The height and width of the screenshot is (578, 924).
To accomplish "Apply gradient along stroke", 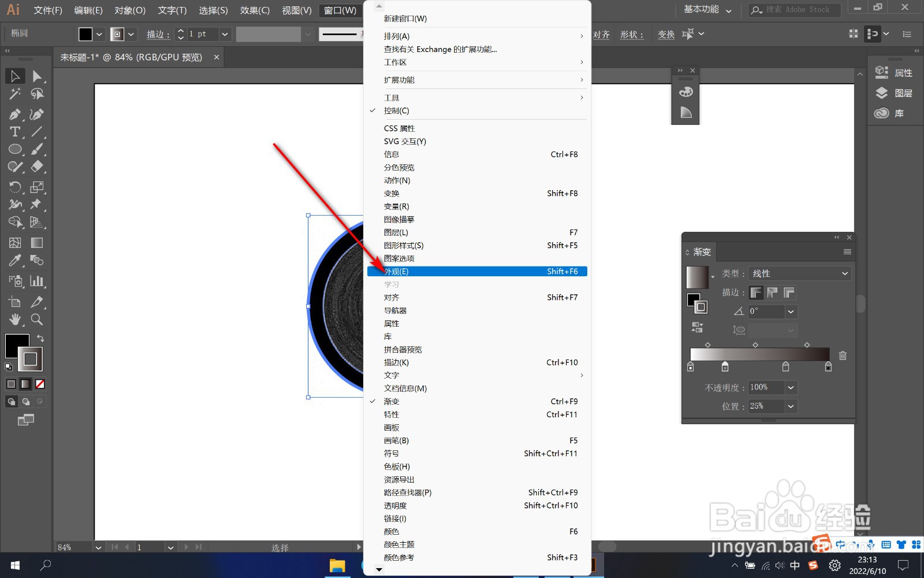I will pyautogui.click(x=773, y=292).
